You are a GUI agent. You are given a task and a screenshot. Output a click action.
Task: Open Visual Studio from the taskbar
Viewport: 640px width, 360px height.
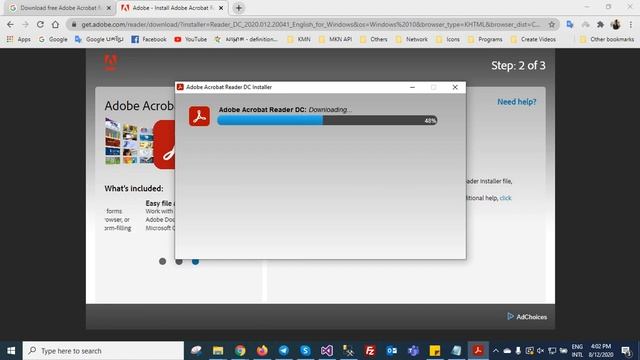pos(327,351)
